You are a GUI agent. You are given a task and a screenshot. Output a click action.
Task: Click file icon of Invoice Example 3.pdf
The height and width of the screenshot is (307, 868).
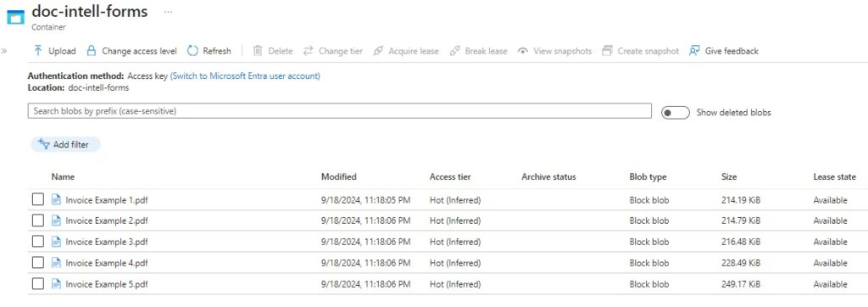[x=56, y=242]
